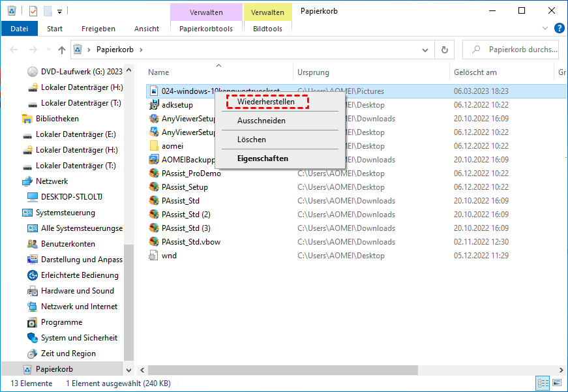Expand the chevron after Papierkorb breadcrumb

click(x=141, y=50)
